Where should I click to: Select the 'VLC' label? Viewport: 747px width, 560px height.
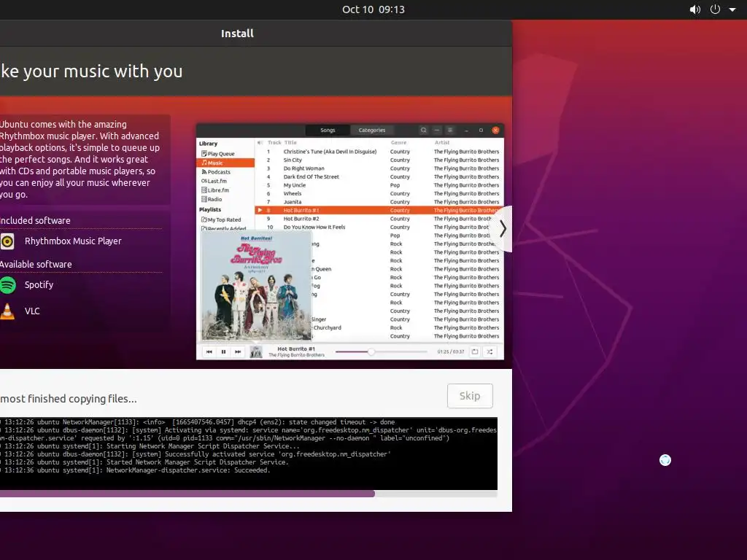[x=32, y=311]
